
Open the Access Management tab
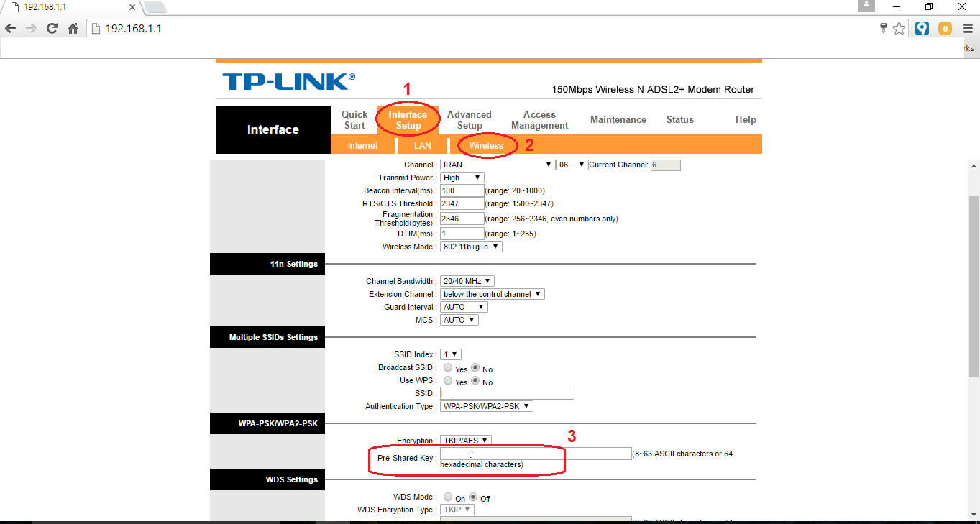[539, 120]
